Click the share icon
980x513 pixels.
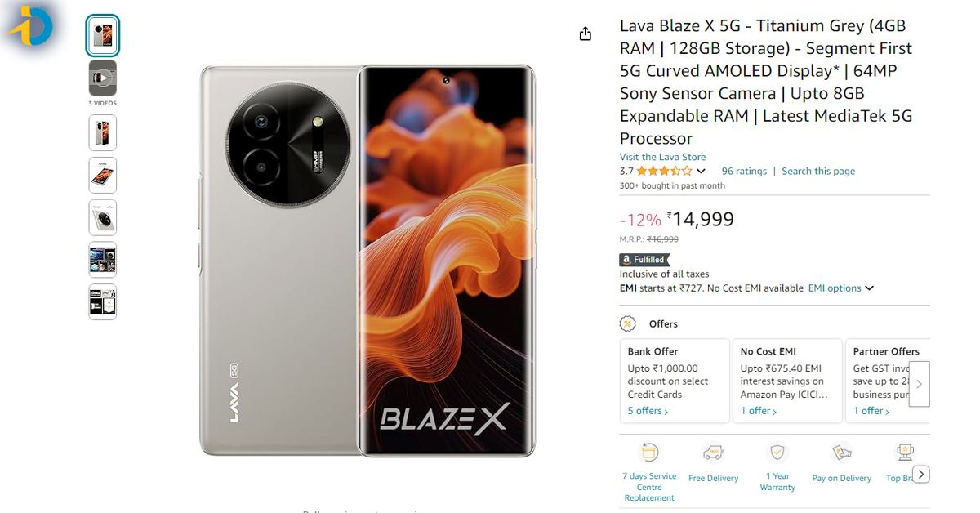585,33
